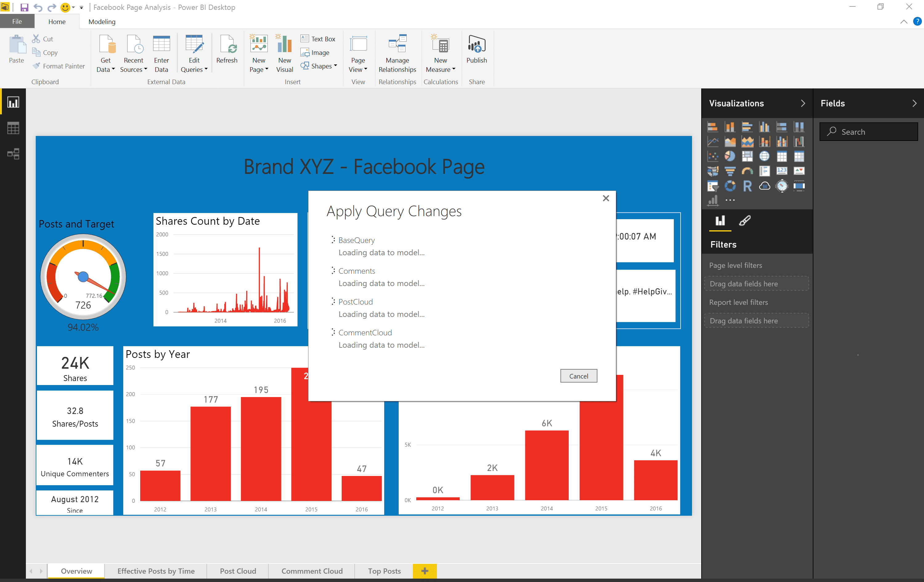Redo the action in quick access toolbar

click(52, 7)
